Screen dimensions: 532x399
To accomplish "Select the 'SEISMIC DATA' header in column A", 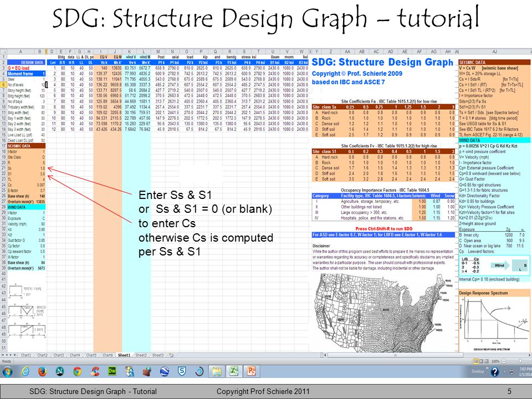I will tap(26, 146).
